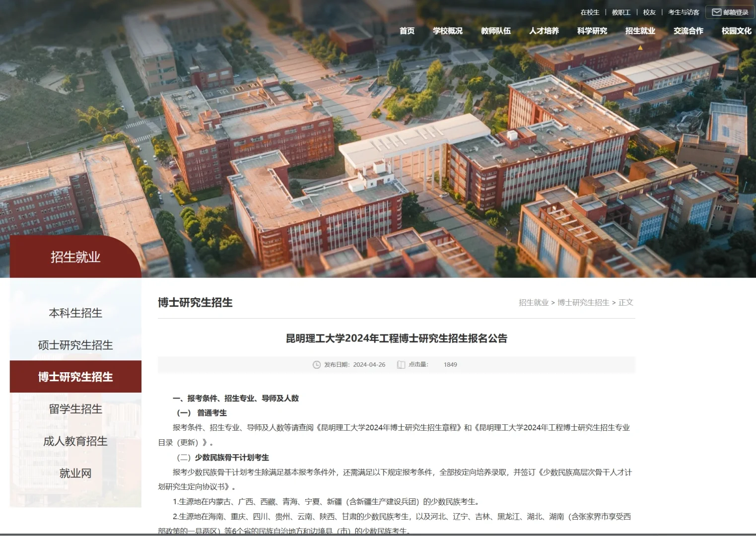The image size is (756, 536).
Task: Click the 招生就业 breadcrumb link
Action: tap(534, 303)
